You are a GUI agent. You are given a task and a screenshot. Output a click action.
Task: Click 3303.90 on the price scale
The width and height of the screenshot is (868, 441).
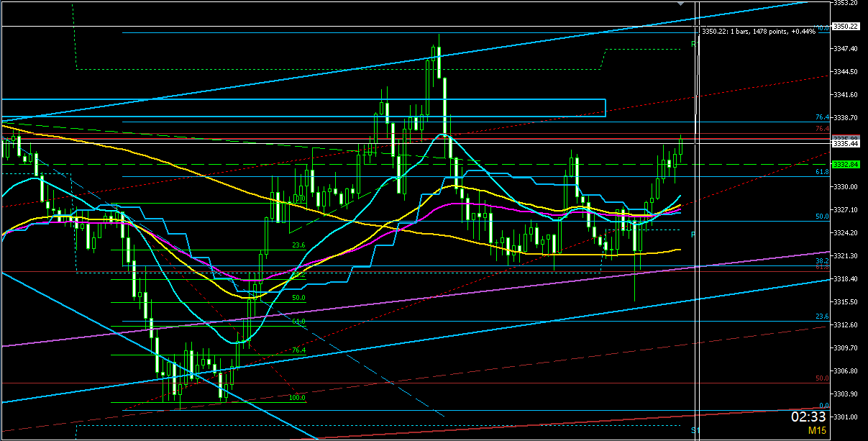[845, 394]
